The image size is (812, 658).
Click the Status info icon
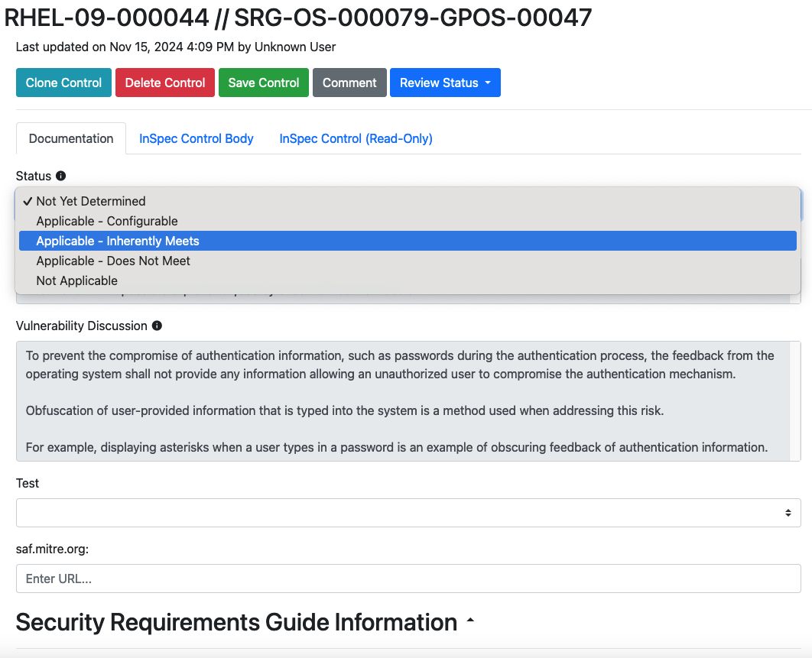(61, 176)
